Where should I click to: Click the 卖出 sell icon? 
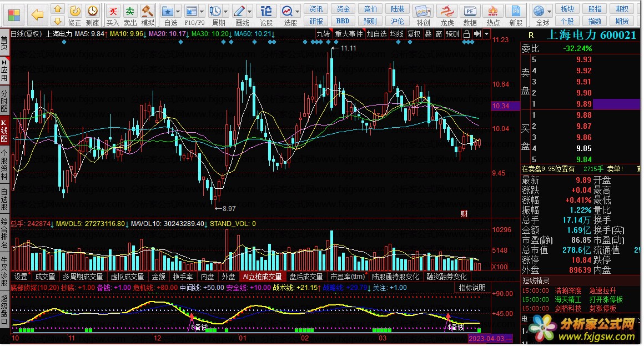130,11
